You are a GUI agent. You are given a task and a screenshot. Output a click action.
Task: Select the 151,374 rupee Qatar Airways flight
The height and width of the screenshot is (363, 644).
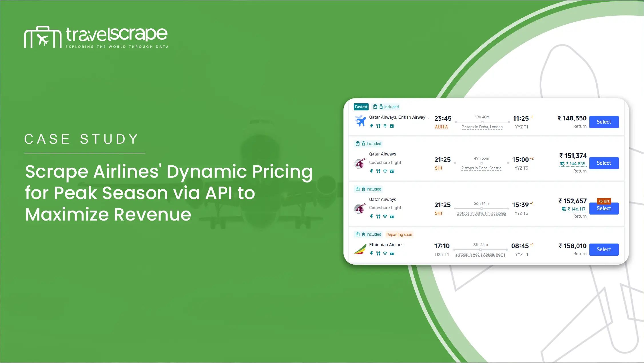604,163
